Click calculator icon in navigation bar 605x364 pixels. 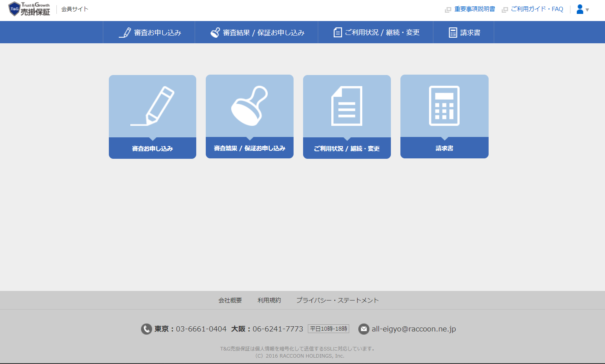point(453,33)
